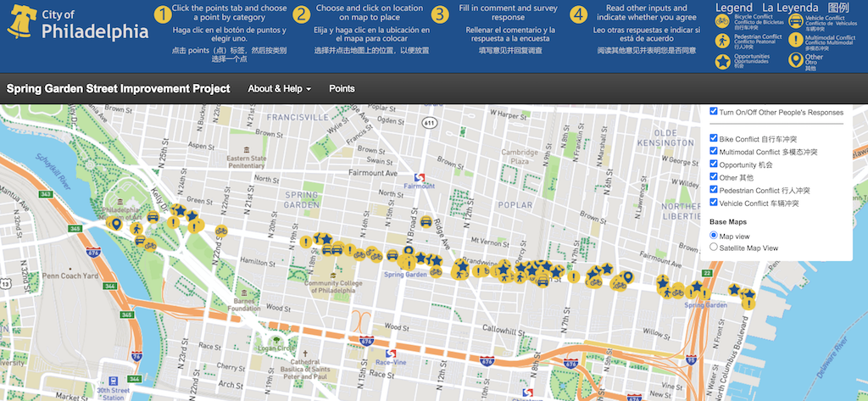The image size is (868, 401).
Task: Click the Bicycle Conflict icon in the legend
Action: point(722,19)
